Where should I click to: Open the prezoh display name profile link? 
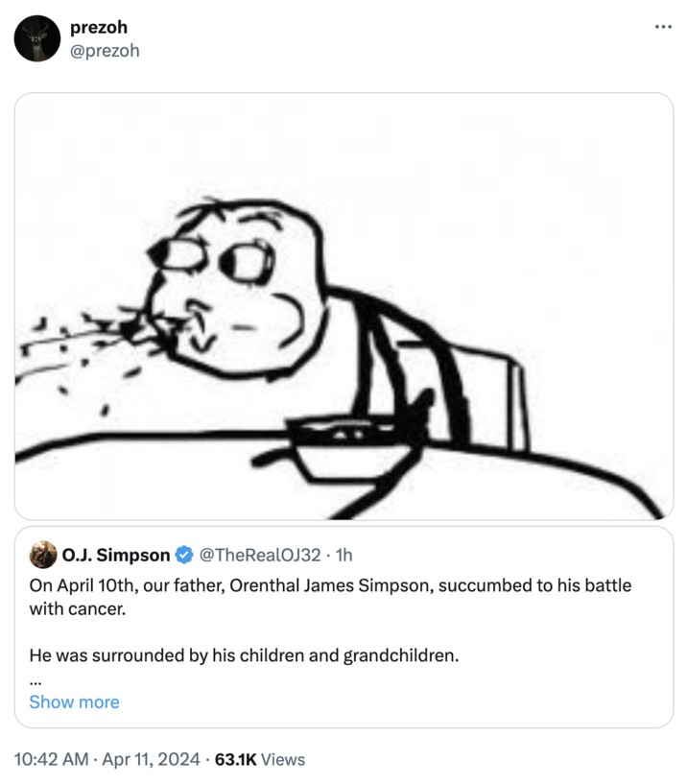tap(99, 28)
